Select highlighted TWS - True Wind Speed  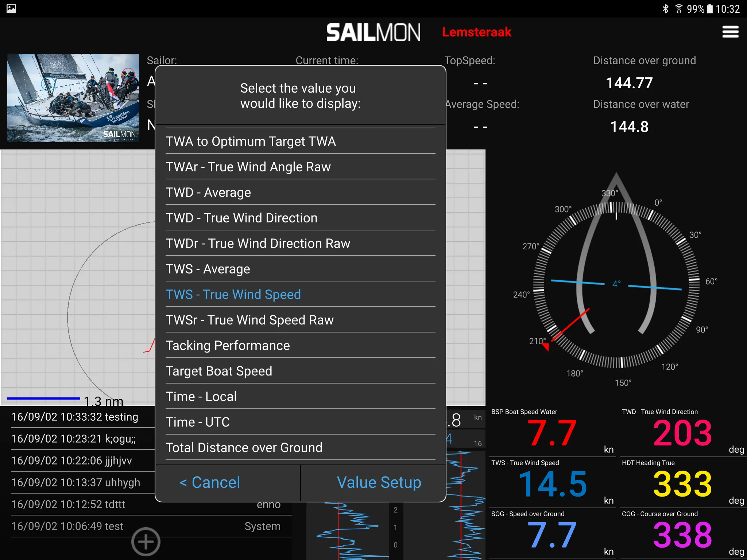click(x=300, y=294)
